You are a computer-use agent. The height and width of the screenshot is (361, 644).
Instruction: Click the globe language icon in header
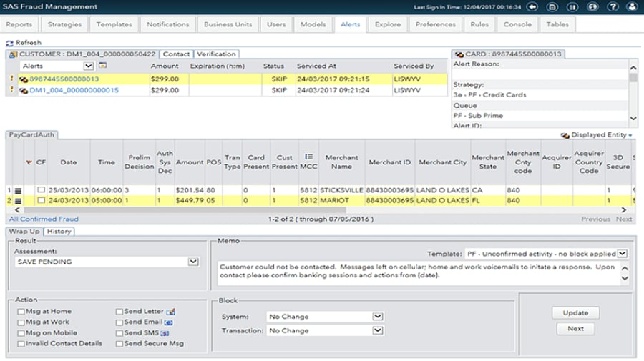coord(592,7)
